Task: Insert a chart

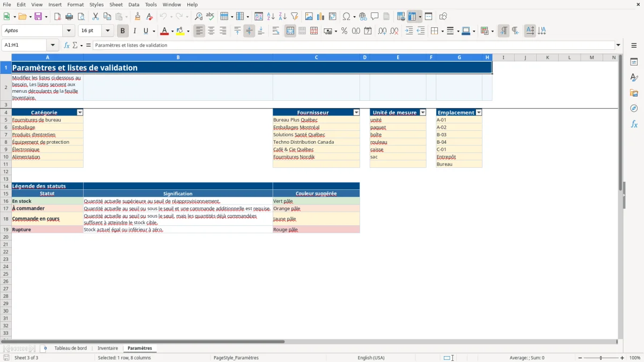Action: pyautogui.click(x=321, y=17)
